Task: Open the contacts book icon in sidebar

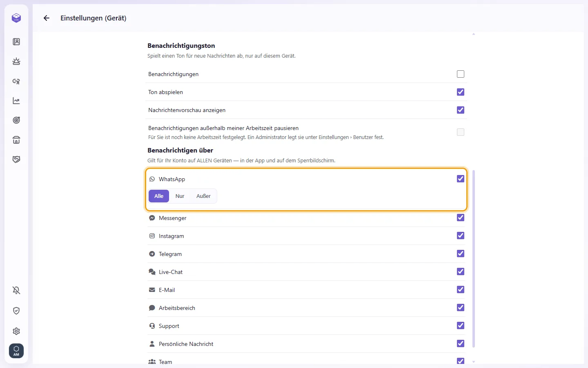Action: pyautogui.click(x=16, y=42)
